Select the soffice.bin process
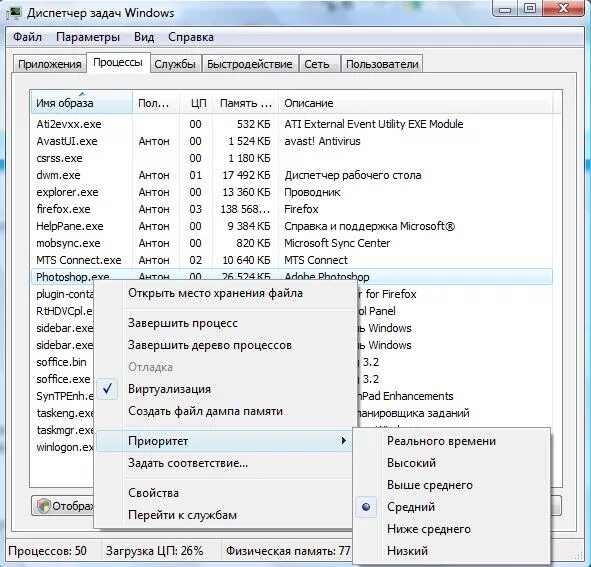591x567 pixels. tap(61, 362)
